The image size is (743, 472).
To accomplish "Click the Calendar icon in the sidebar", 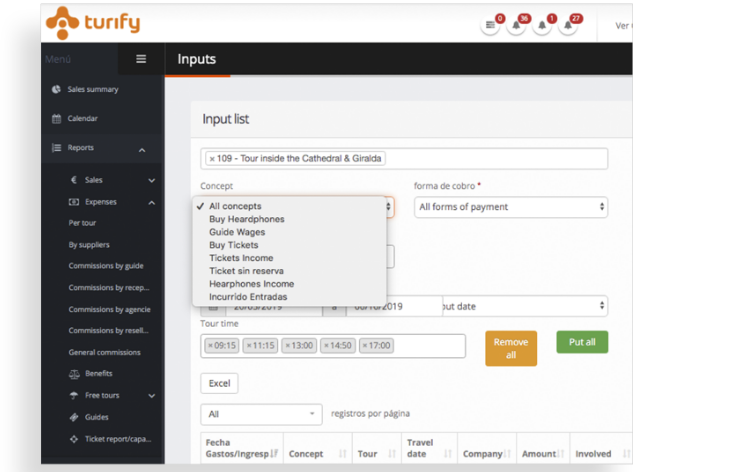I will pyautogui.click(x=56, y=118).
